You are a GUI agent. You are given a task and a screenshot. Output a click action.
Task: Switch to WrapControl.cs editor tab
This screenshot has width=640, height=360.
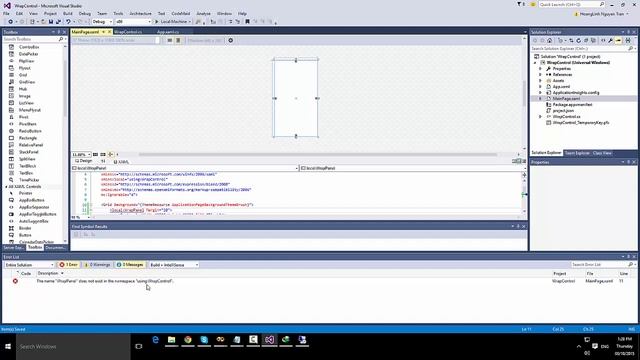[128, 32]
